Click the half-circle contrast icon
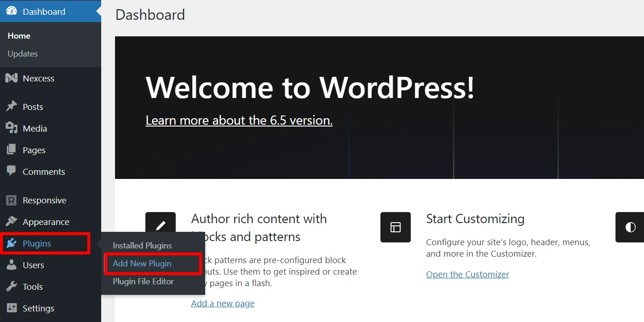Viewport: 644px width, 322px height. [630, 227]
